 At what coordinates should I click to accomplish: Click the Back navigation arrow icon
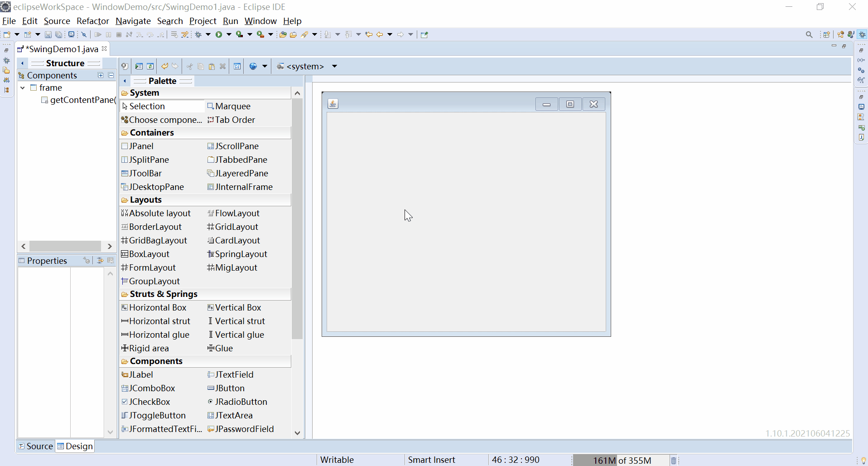coord(380,34)
